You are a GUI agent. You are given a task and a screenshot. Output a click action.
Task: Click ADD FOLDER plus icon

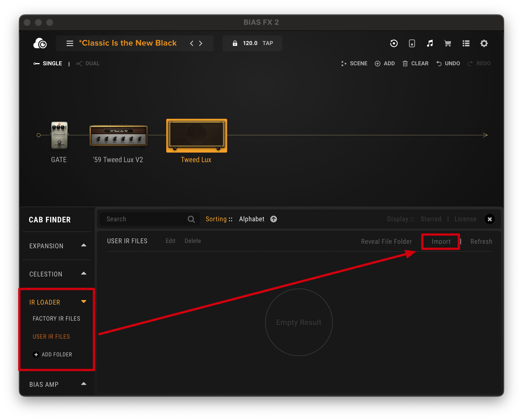[36, 354]
